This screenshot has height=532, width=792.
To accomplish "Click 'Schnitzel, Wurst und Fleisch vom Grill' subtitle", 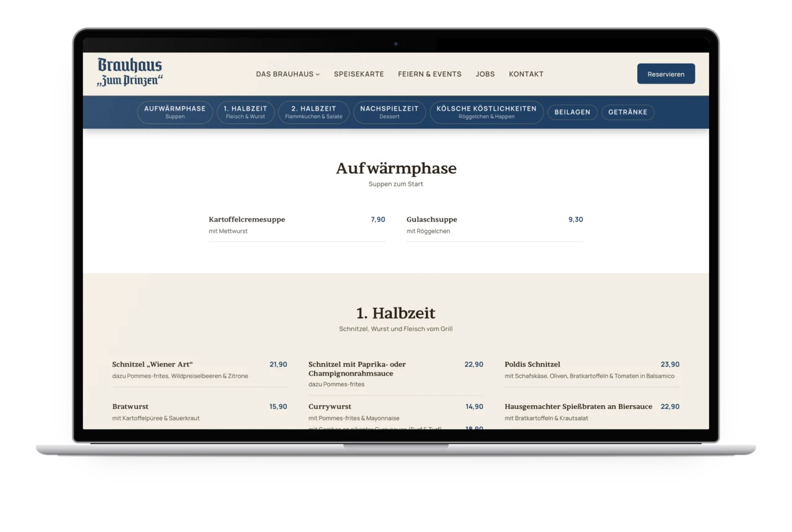I will 396,329.
